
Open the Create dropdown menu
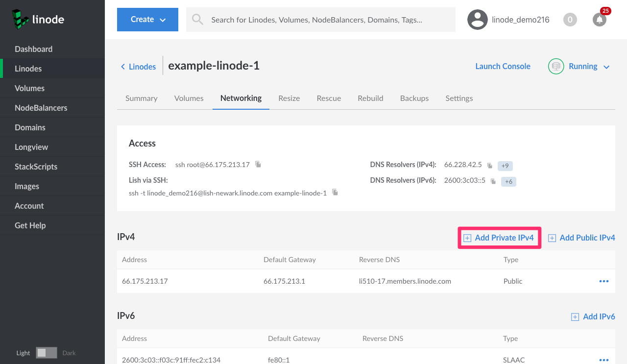click(147, 20)
